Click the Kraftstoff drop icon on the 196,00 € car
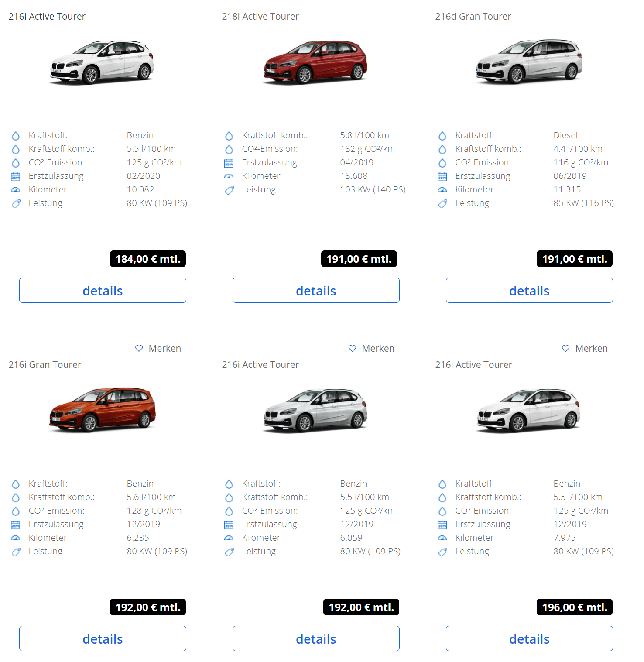 pyautogui.click(x=442, y=484)
